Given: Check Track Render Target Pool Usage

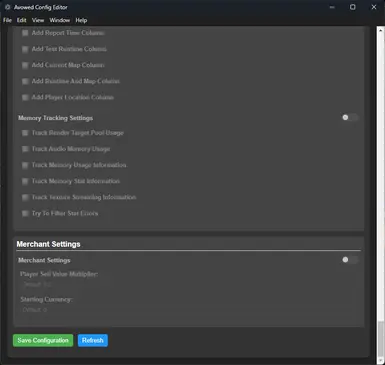Looking at the screenshot, I should pos(25,133).
